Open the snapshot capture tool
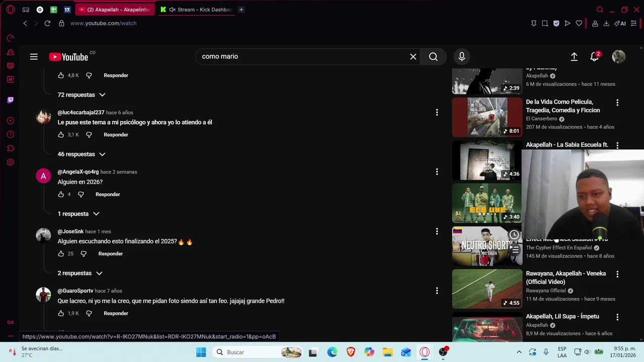The height and width of the screenshot is (362, 644). pyautogui.click(x=545, y=23)
